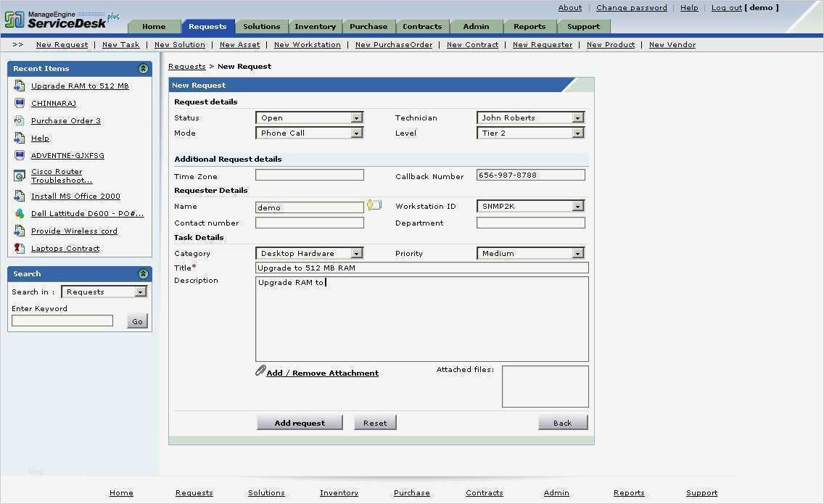Click the contract icon beside Laptops Contract

click(x=20, y=248)
